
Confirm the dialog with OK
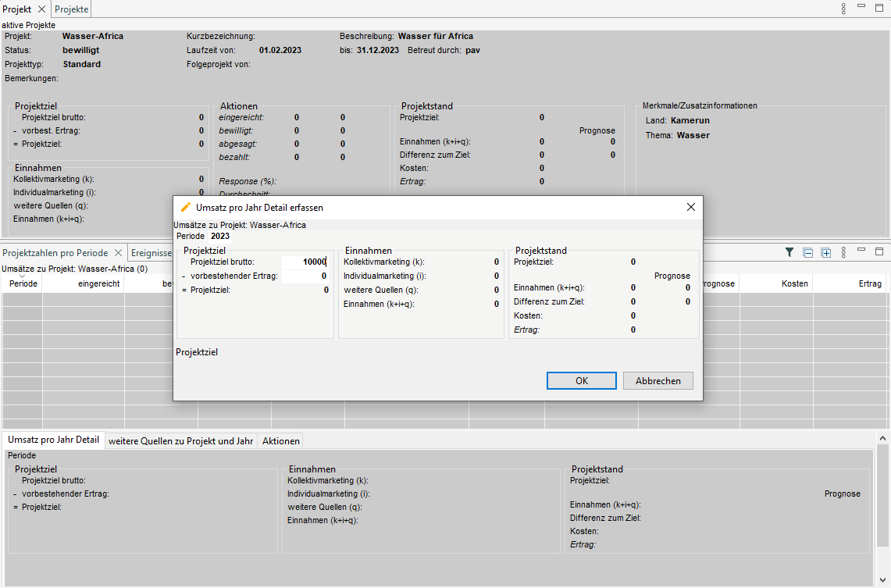coord(581,381)
